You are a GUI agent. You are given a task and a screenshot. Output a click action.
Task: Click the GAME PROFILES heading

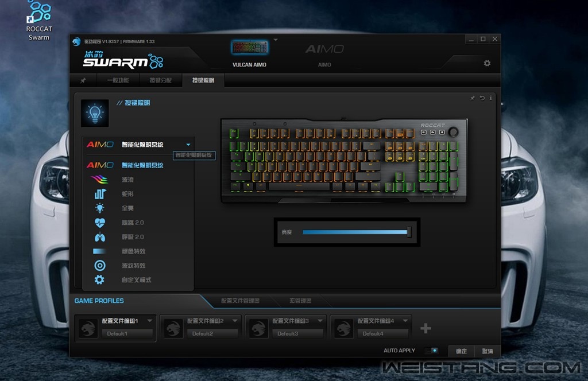[x=99, y=301]
